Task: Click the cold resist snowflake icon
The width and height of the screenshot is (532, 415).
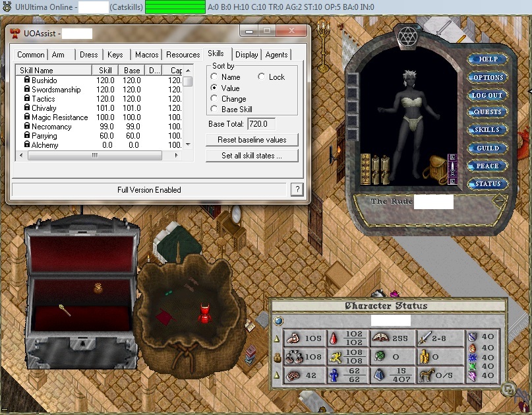Action: pos(473,358)
